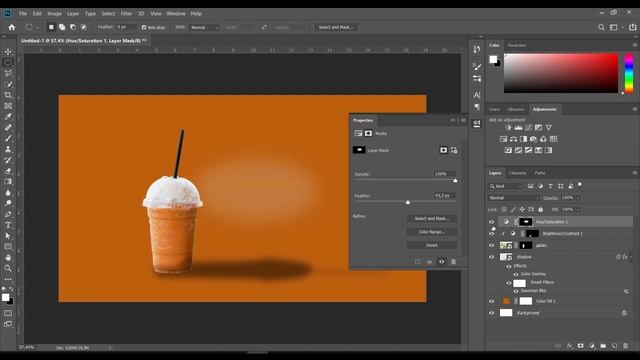
Task: Add a Brightness/Contrast adjustment from Adjustments panel
Action: click(508, 128)
